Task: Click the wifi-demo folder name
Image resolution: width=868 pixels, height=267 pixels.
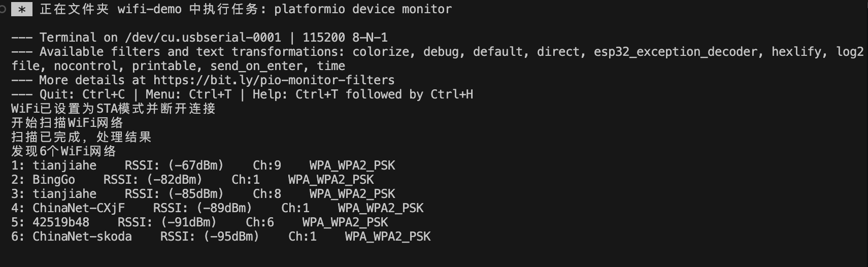Action: (149, 9)
